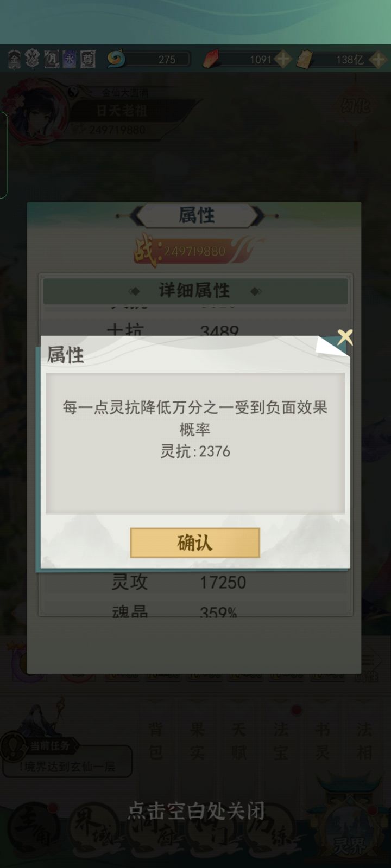Tap the 幻化 lantern button

(x=356, y=106)
